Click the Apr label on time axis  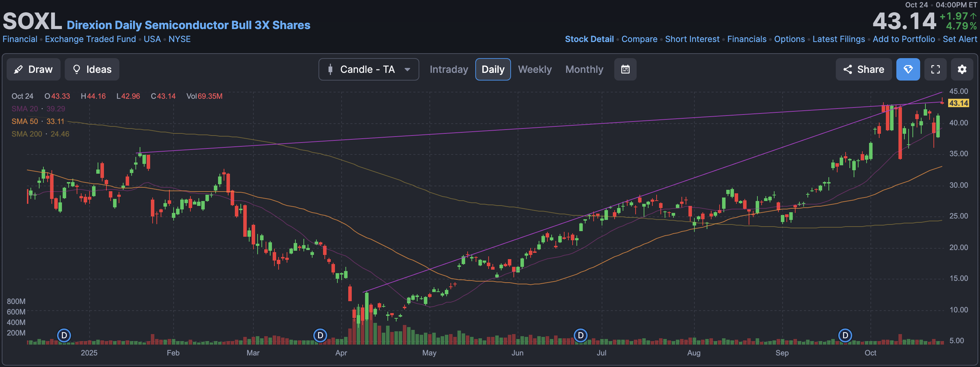(x=341, y=353)
